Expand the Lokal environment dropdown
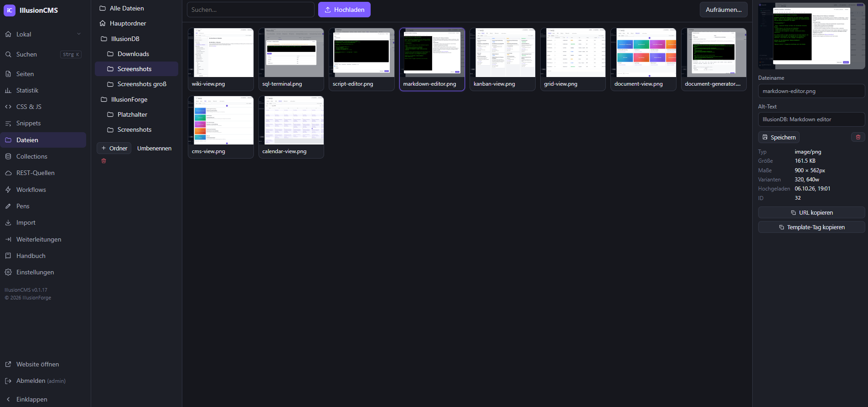 (43, 34)
